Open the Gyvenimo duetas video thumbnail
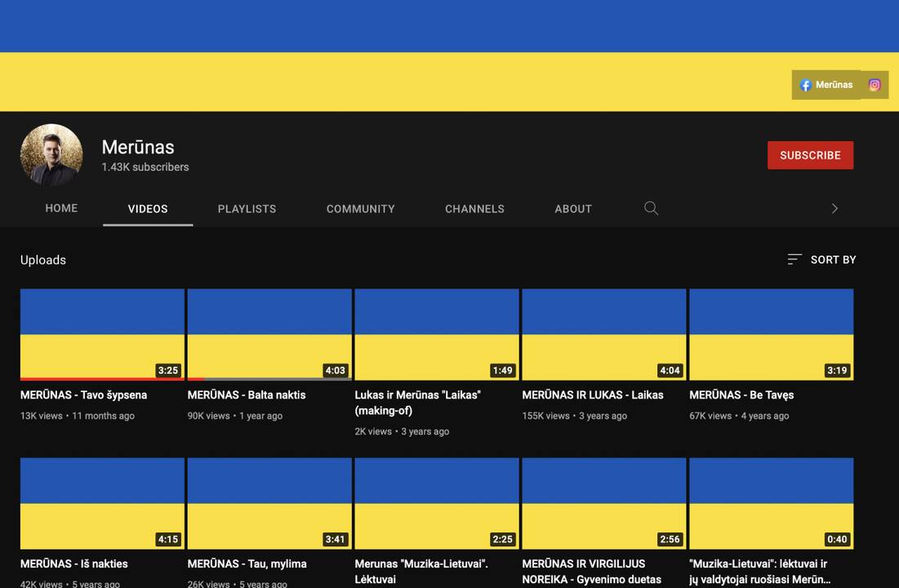 point(603,503)
